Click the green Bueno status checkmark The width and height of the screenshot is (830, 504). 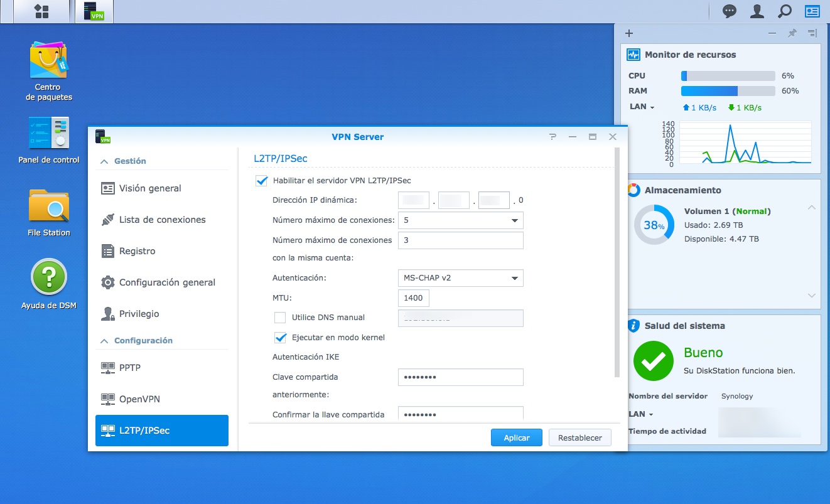click(654, 361)
